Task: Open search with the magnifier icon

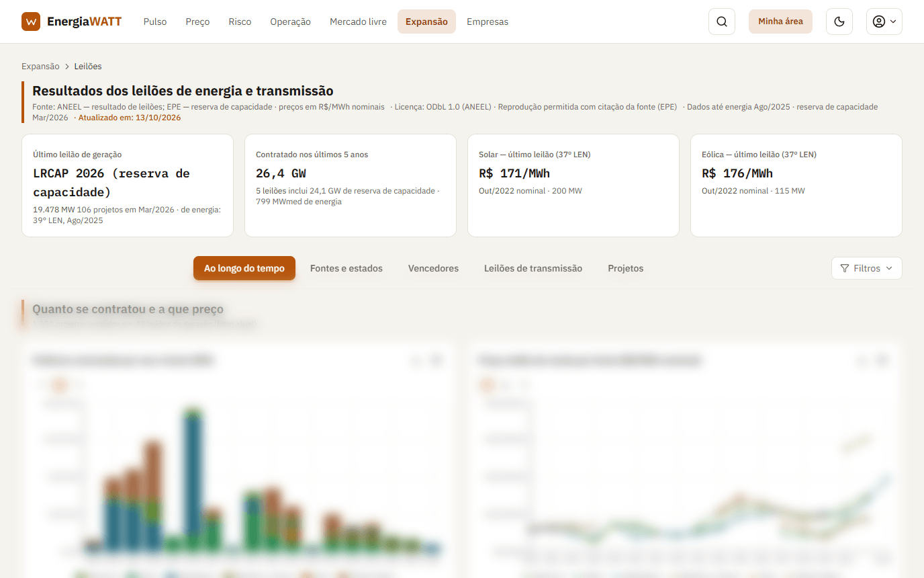Action: coord(722,22)
